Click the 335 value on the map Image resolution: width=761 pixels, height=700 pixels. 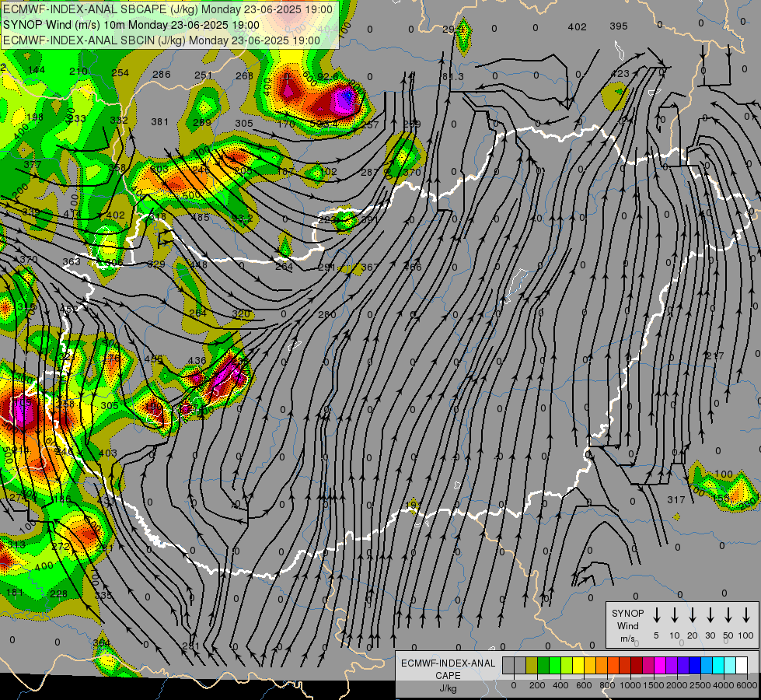(x=103, y=596)
